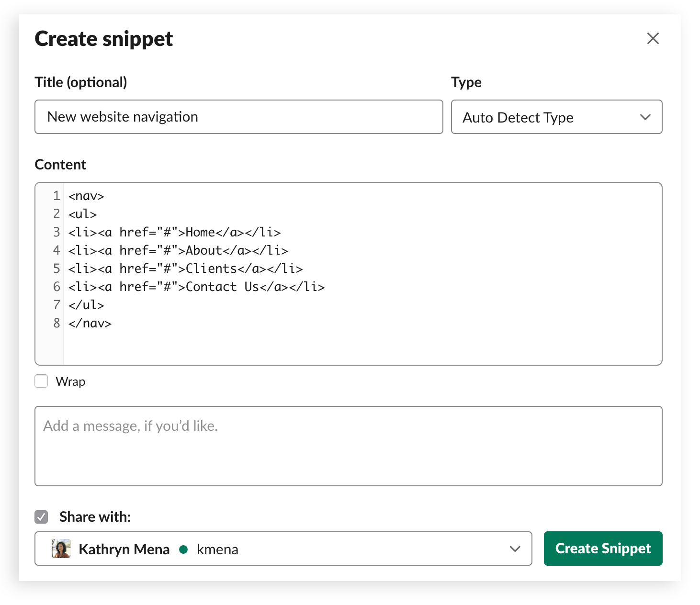Click the Type dropdown chevron arrow
This screenshot has width=700, height=605.
click(645, 117)
